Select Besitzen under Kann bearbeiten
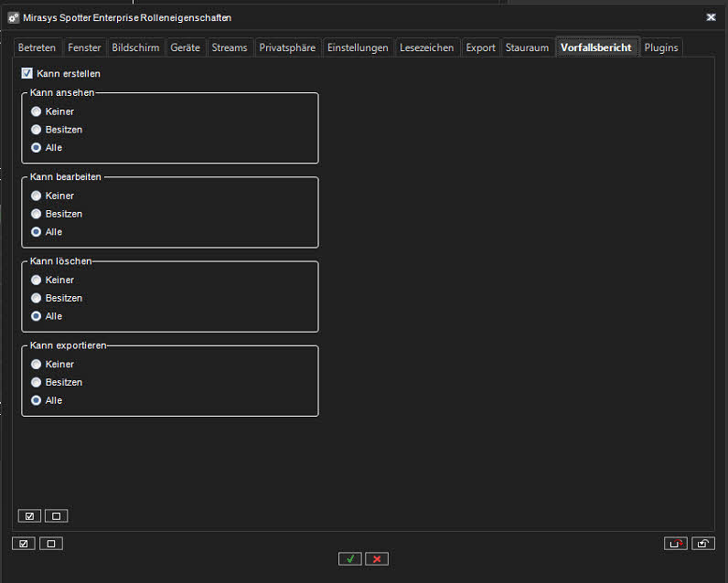Image resolution: width=728 pixels, height=583 pixels. (x=36, y=214)
